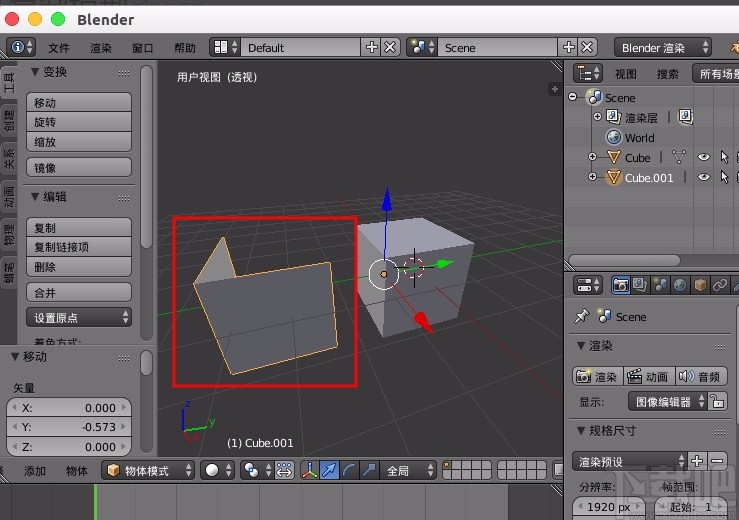Image resolution: width=739 pixels, height=520 pixels.
Task: Open the Constraints chain-link properties tab
Action: click(720, 286)
